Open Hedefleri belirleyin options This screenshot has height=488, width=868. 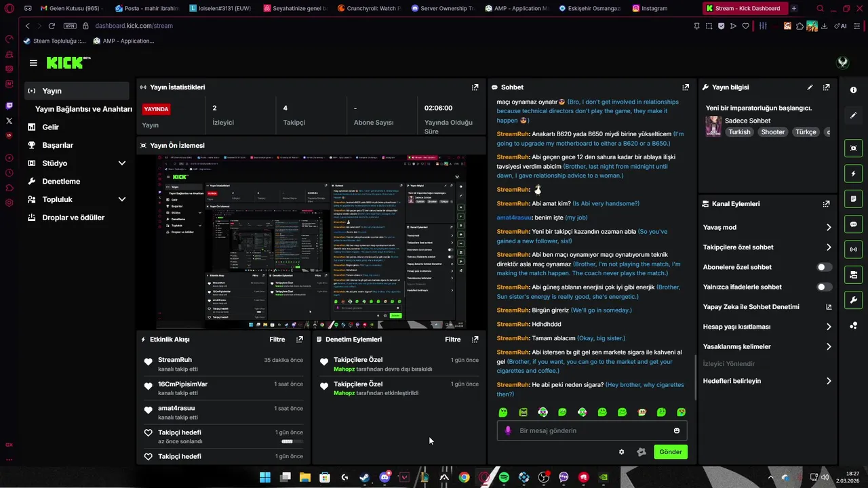[767, 381]
